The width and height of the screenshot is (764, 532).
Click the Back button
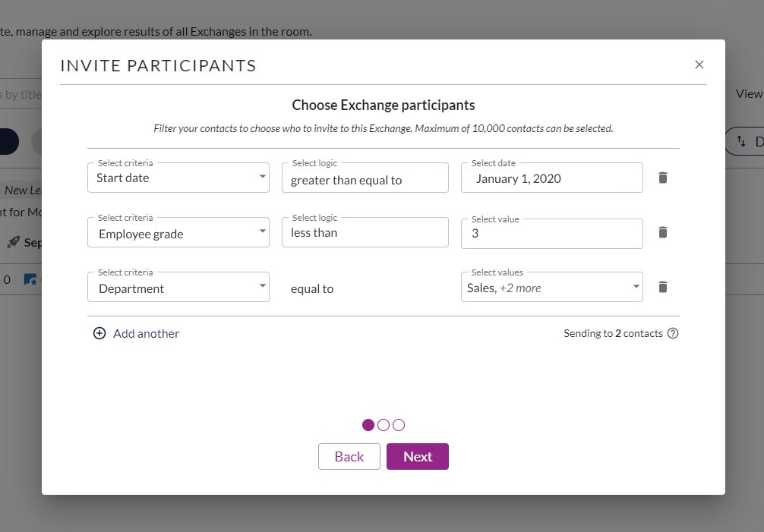(x=349, y=457)
